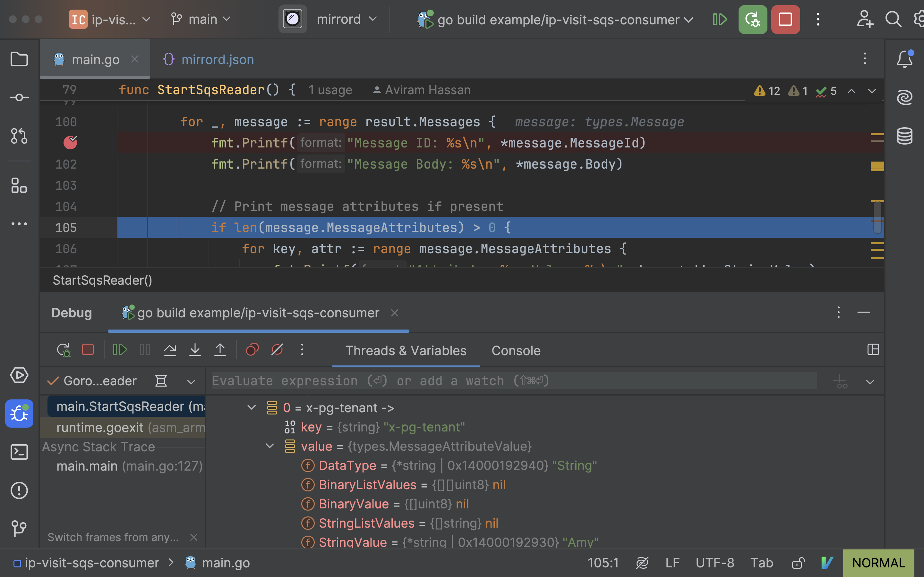Open the Database tool window in the sidebar
This screenshot has width=924, height=577.
coord(904,136)
